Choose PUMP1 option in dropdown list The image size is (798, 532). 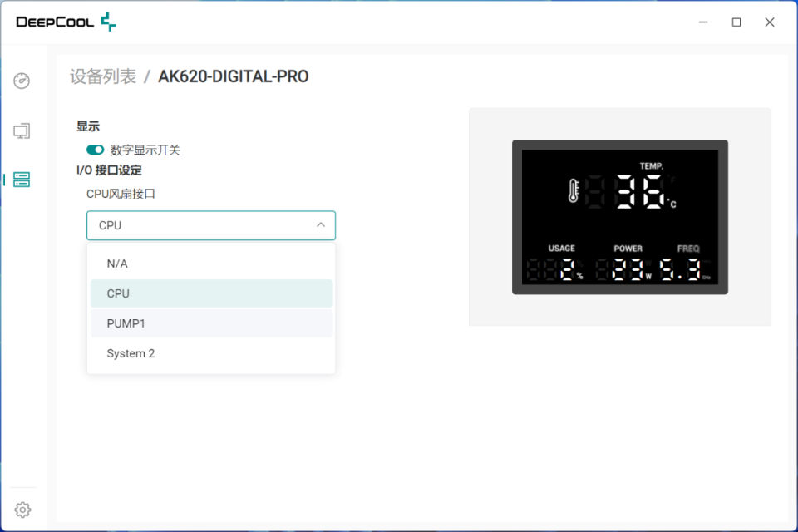[211, 323]
